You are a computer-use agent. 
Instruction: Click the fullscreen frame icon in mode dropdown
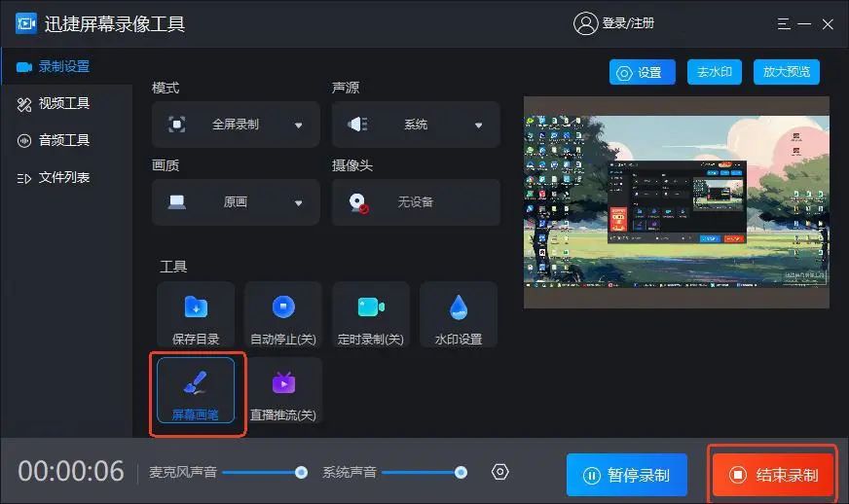[x=176, y=125]
